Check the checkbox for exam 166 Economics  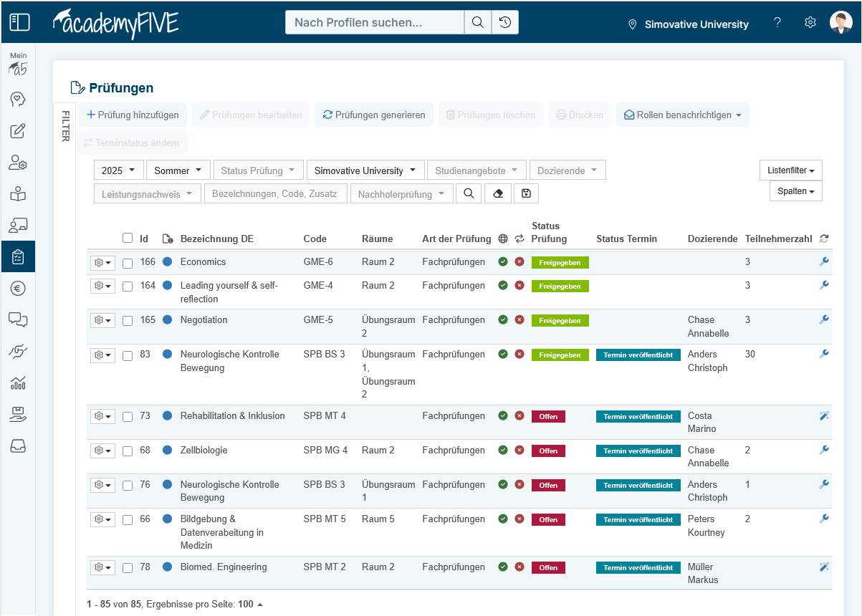(x=128, y=263)
